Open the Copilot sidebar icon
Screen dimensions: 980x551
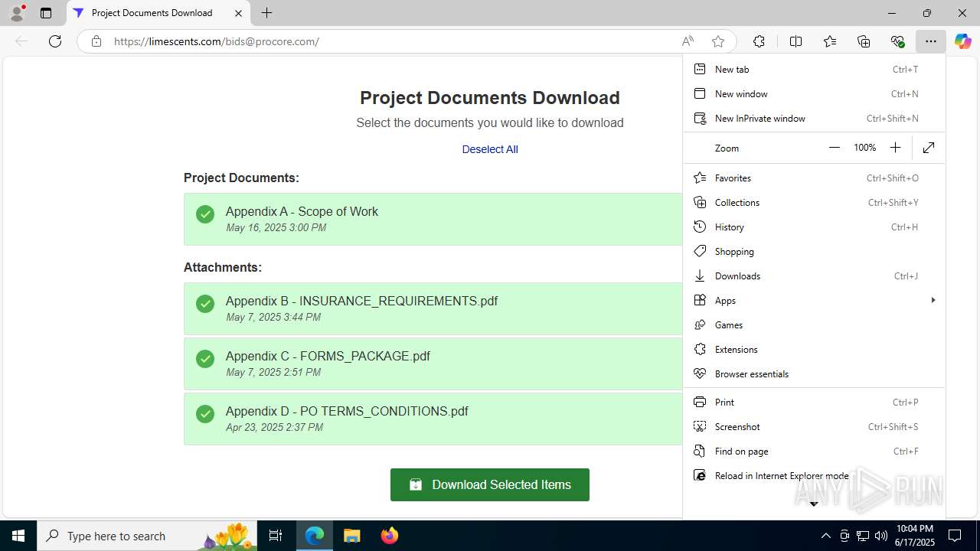pos(962,41)
